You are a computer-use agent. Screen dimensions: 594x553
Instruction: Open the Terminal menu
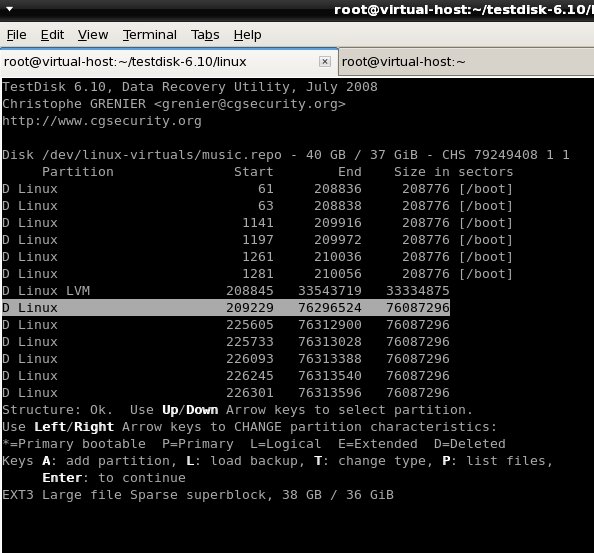coord(150,35)
